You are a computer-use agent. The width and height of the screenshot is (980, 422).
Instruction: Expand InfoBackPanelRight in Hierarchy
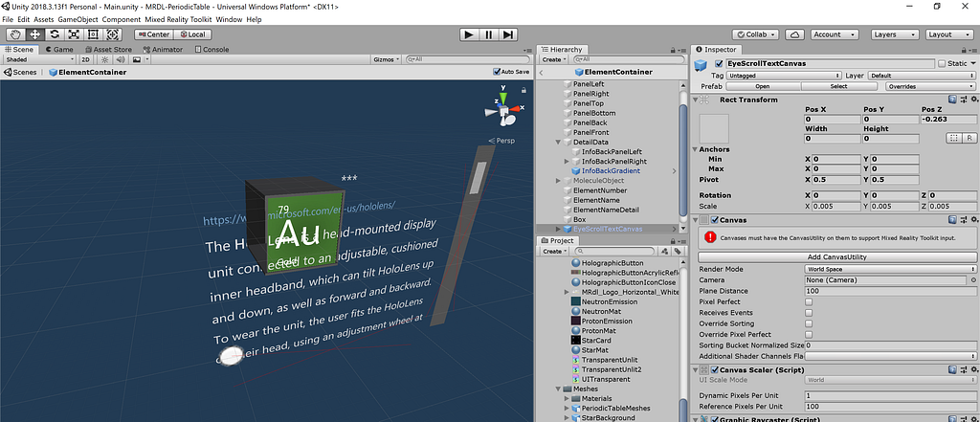[567, 162]
